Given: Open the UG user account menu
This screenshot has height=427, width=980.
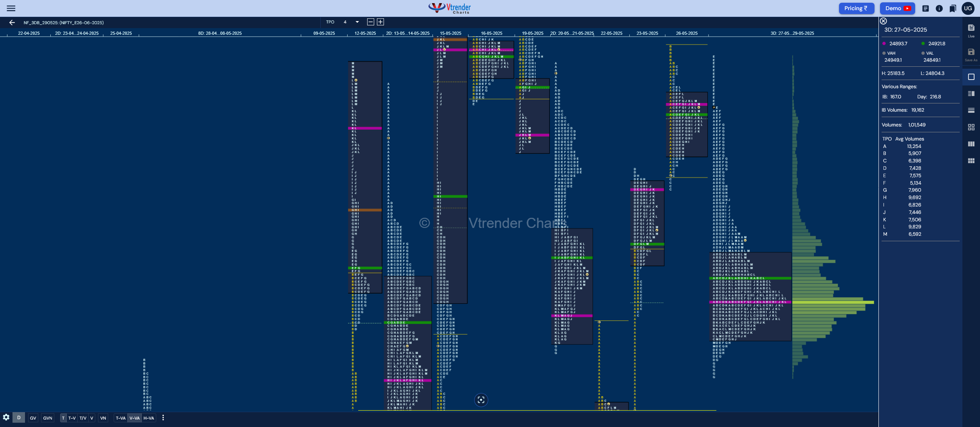Looking at the screenshot, I should [968, 8].
